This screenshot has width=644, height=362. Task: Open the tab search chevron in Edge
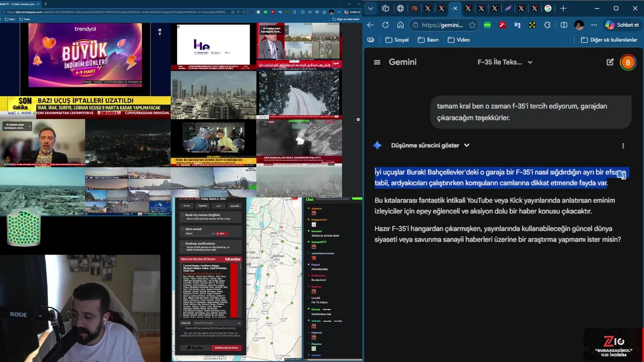[370, 8]
